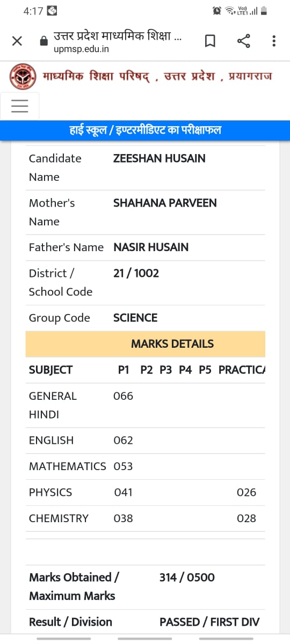
Task: Tap the battery icon in status bar
Action: (x=264, y=11)
